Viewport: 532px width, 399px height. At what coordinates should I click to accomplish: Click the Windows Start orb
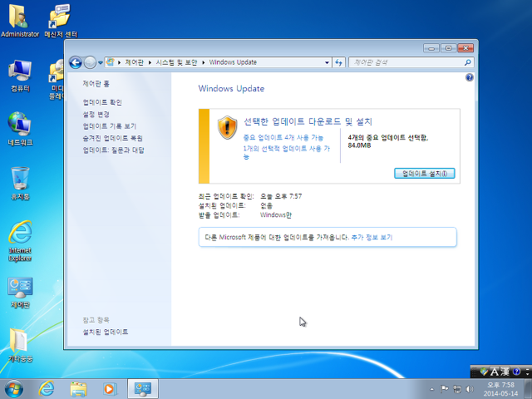click(14, 389)
